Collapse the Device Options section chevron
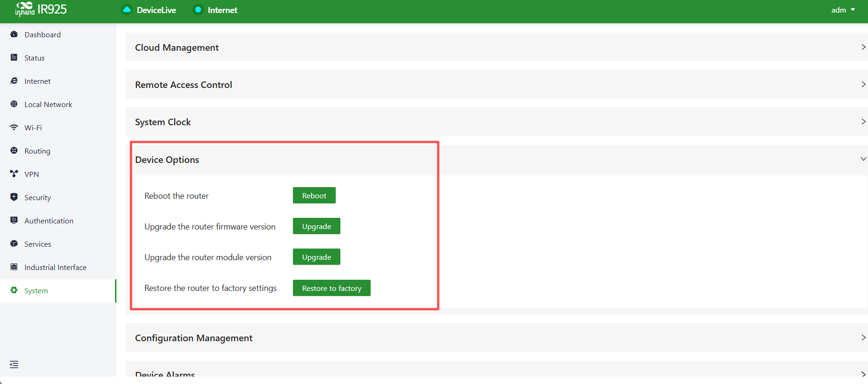 [x=863, y=159]
